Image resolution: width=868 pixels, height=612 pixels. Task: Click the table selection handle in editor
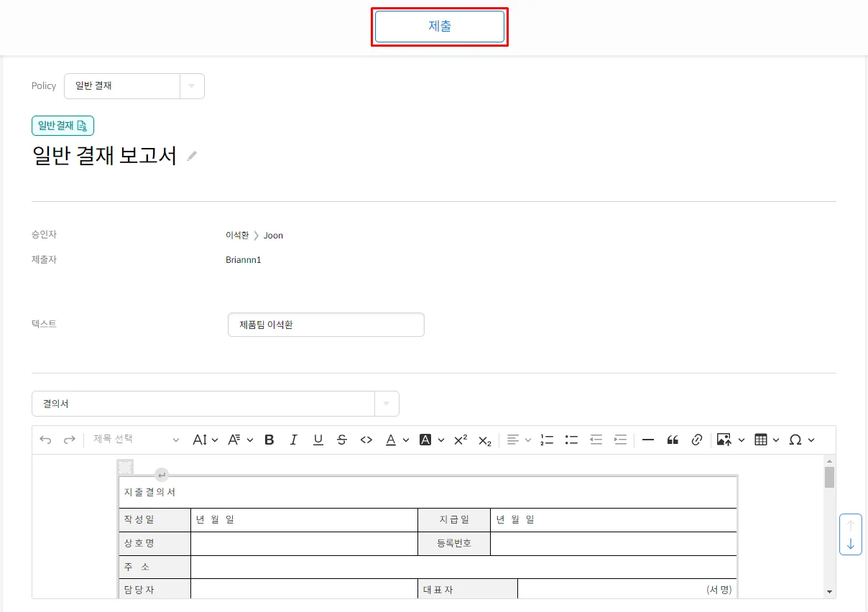125,468
